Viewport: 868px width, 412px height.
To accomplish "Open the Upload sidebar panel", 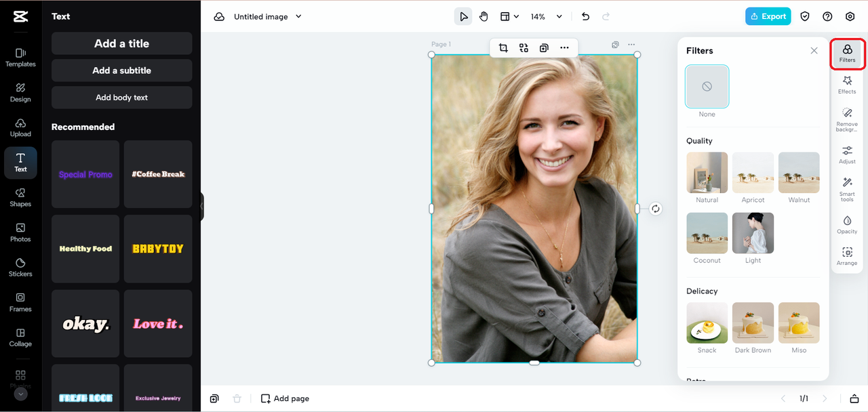I will [x=20, y=127].
